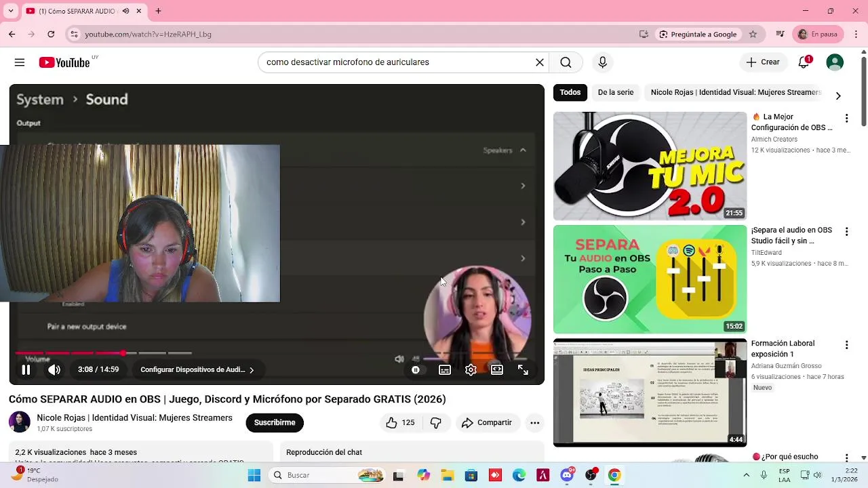Reload the page in the browser
The height and width of the screenshot is (488, 868).
[x=51, y=34]
